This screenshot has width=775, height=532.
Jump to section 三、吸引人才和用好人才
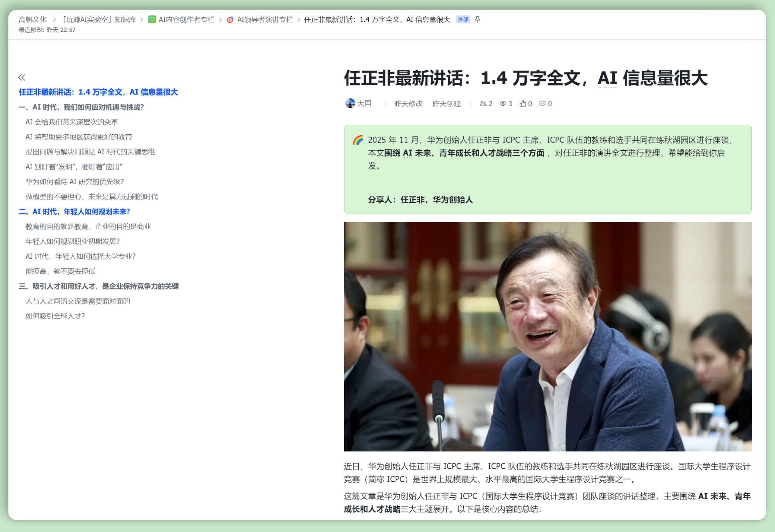point(99,286)
